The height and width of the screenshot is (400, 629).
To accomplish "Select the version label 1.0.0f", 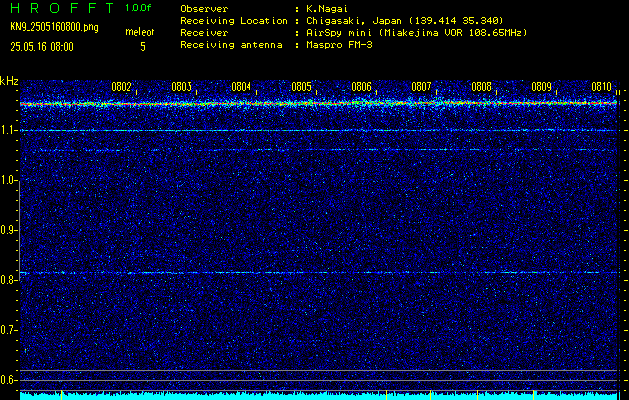I will (138, 8).
